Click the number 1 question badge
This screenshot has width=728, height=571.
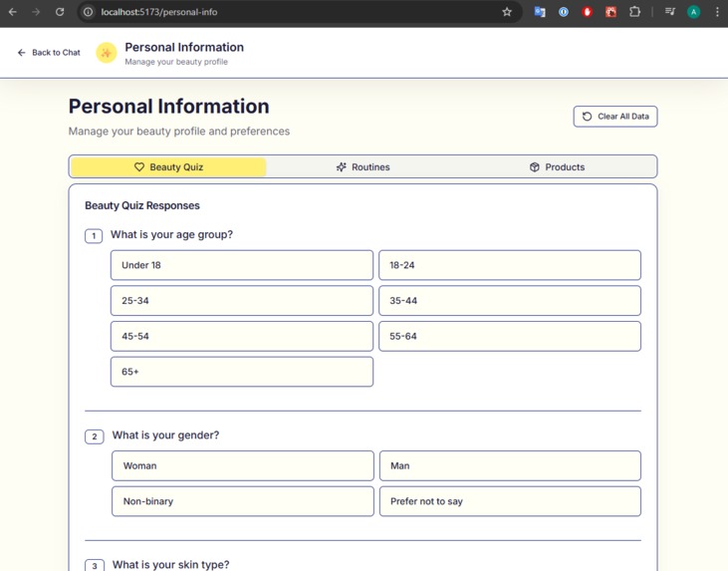pos(94,236)
